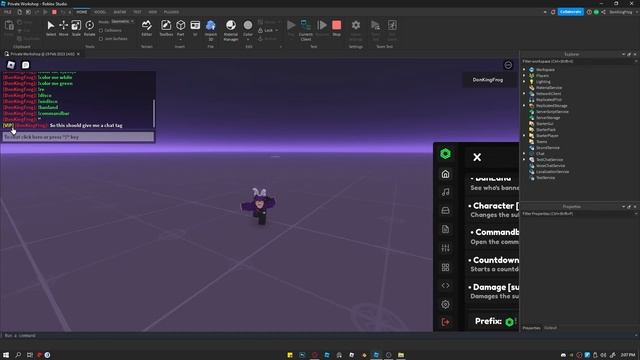
Task: Click Current: Client view switch
Action: tap(305, 30)
